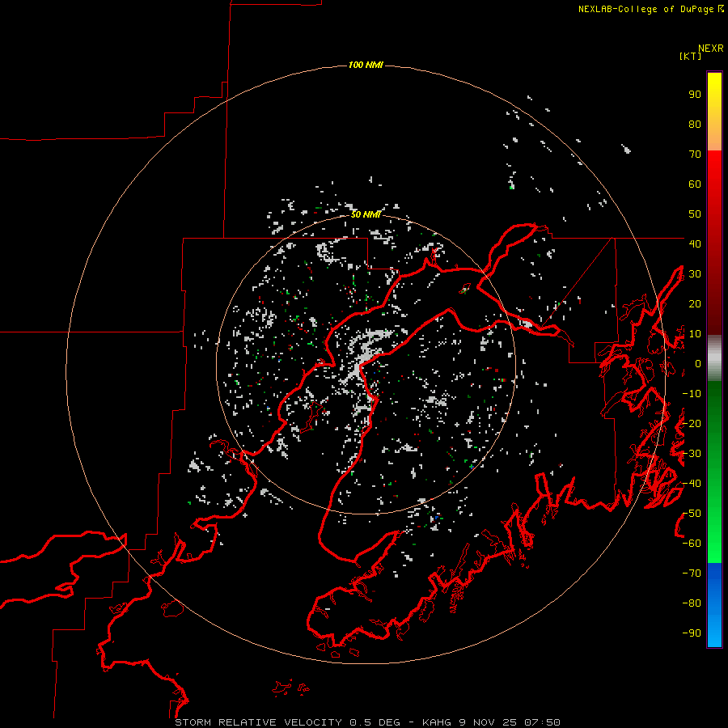This screenshot has width=728, height=728.
Task: Click the 100 NMI range ring label
Action: (x=366, y=65)
